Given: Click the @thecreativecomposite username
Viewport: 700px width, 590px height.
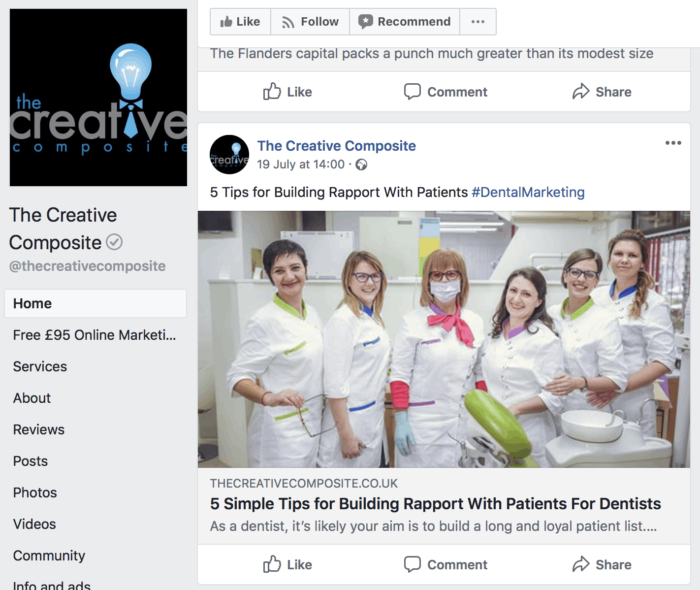Looking at the screenshot, I should click(x=87, y=266).
